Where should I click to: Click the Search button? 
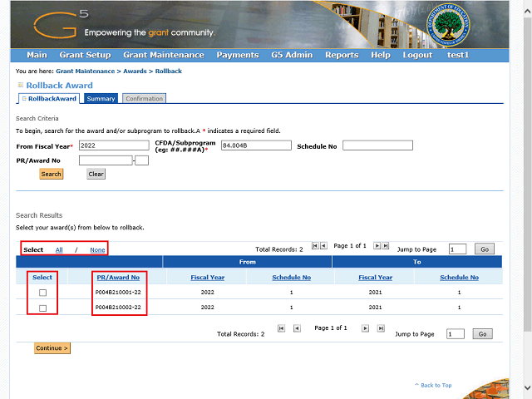coord(52,175)
